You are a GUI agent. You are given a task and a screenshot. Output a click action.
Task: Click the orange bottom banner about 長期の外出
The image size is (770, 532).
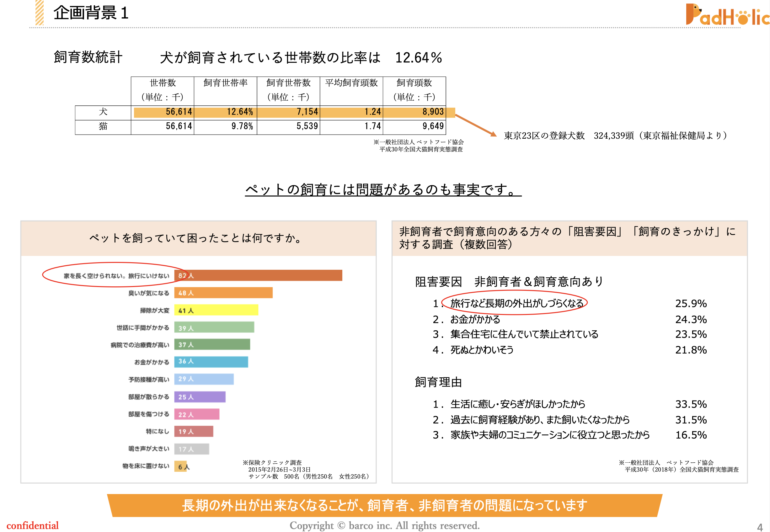click(x=384, y=505)
